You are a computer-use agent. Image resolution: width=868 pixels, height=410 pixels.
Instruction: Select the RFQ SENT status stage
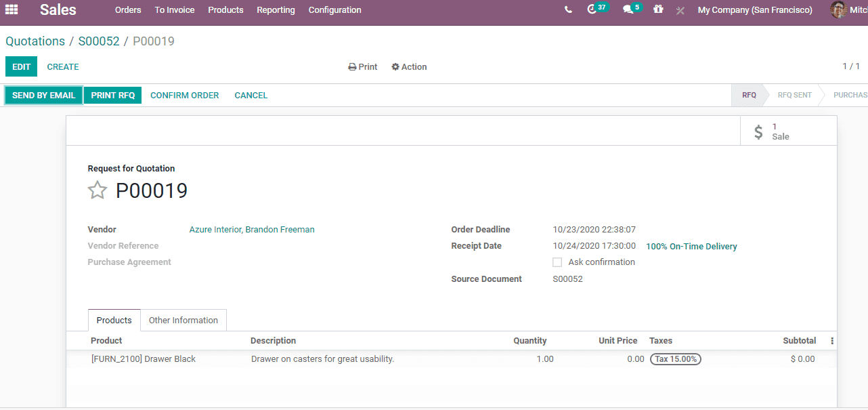[x=794, y=96]
